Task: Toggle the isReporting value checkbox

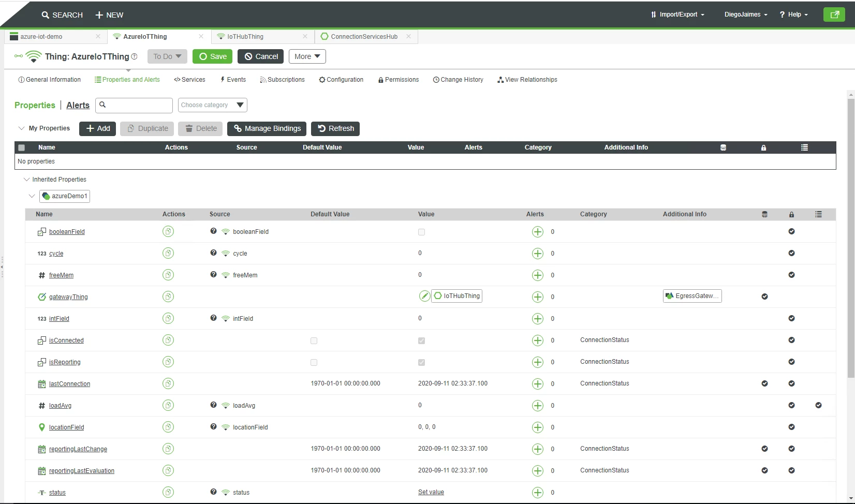Action: [x=421, y=362]
